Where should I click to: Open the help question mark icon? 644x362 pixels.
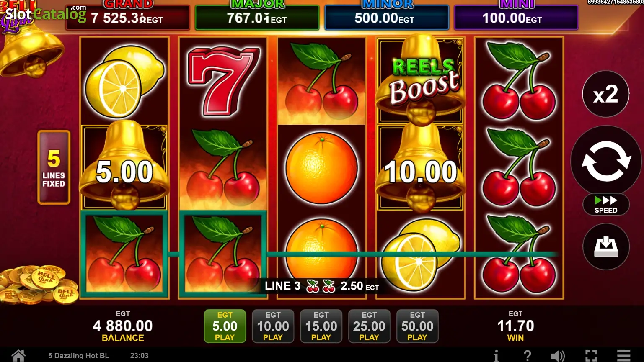528,356
